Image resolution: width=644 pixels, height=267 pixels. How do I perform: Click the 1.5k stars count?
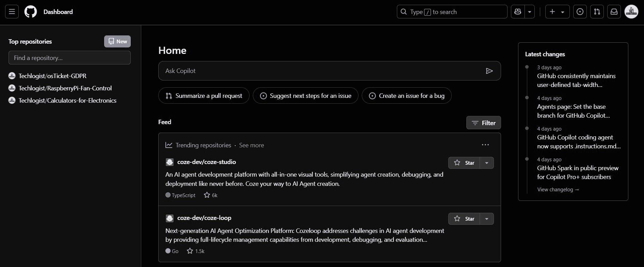point(196,251)
